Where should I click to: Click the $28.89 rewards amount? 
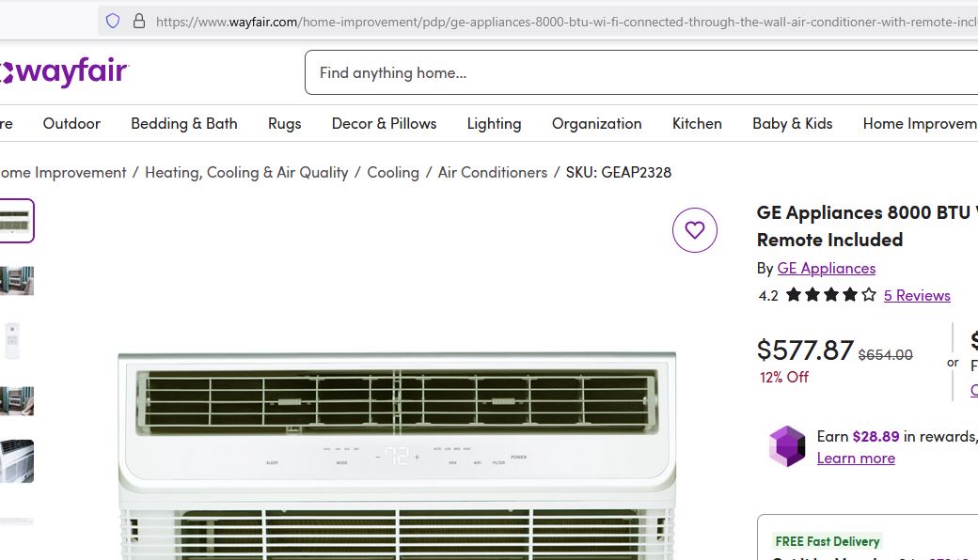click(876, 437)
